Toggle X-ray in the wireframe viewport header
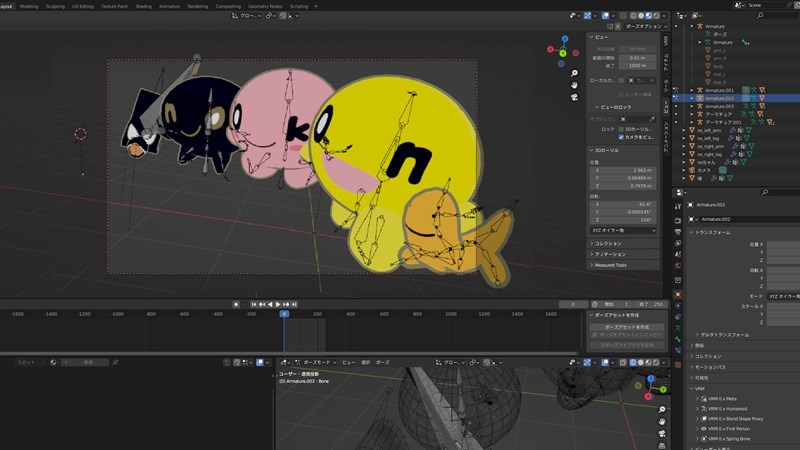The image size is (800, 450). 623,362
